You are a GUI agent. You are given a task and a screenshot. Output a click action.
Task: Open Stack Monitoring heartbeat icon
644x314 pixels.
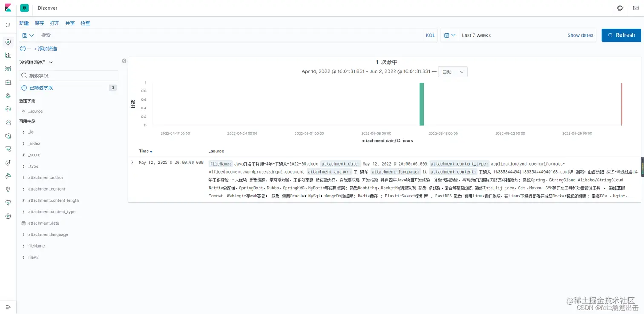(8, 203)
